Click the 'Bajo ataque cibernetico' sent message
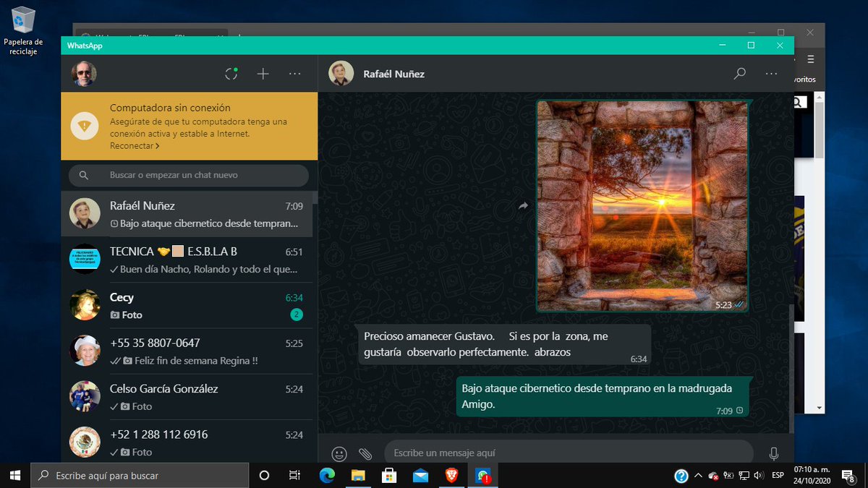 pos(604,396)
